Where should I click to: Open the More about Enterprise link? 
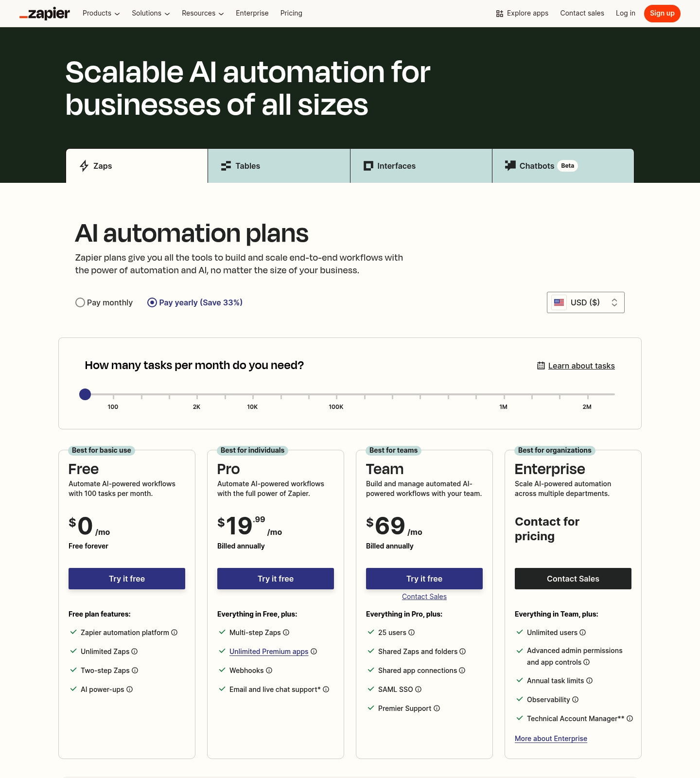551,739
